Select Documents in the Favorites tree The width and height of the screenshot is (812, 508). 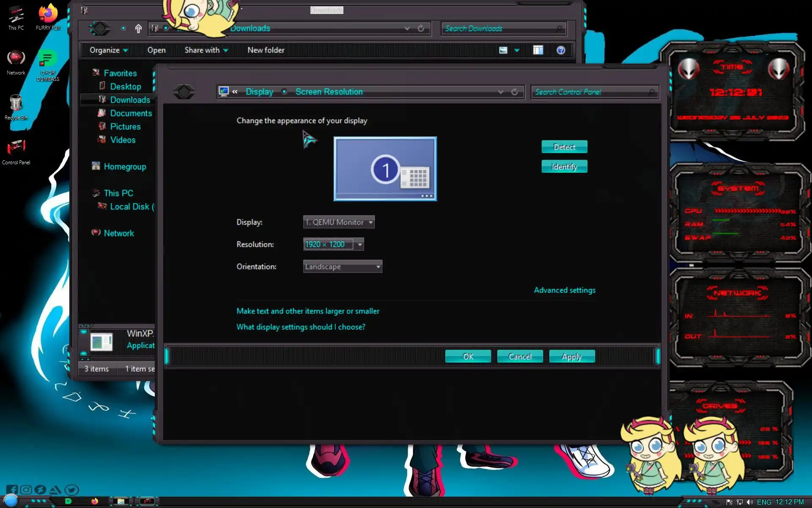pyautogui.click(x=131, y=113)
